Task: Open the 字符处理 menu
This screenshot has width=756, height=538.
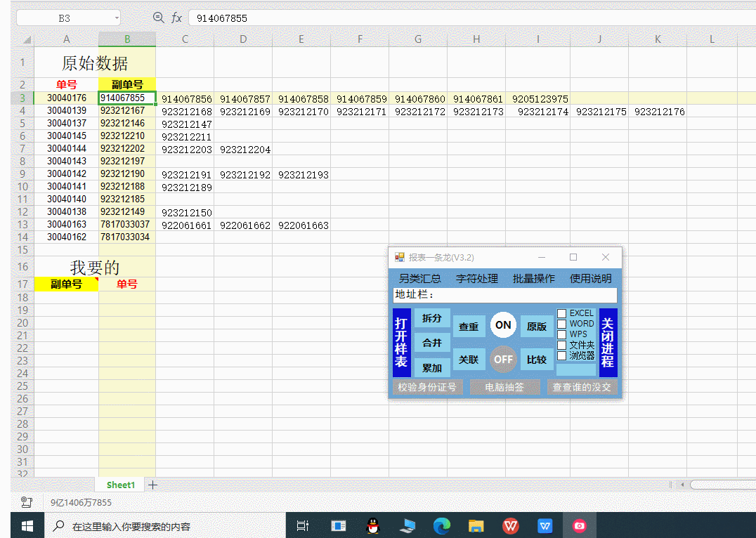Action: pos(477,279)
